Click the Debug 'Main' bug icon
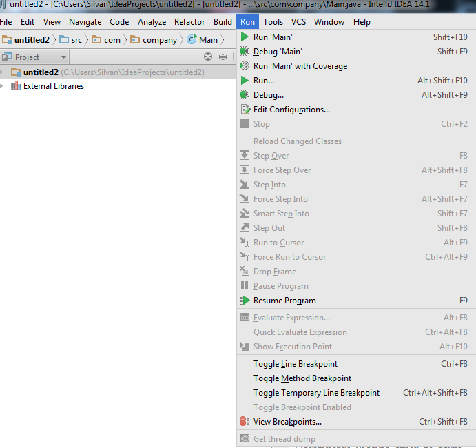The width and height of the screenshot is (476, 448). coord(245,51)
